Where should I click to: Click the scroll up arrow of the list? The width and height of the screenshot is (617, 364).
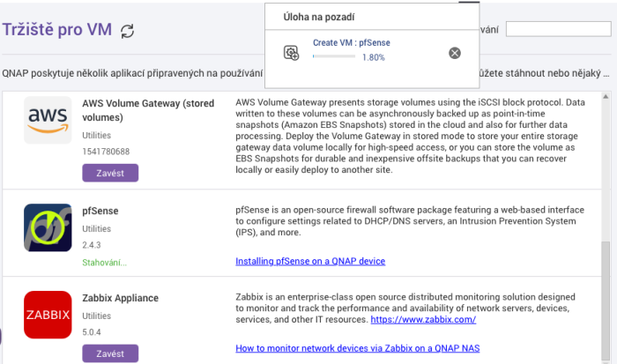point(606,96)
